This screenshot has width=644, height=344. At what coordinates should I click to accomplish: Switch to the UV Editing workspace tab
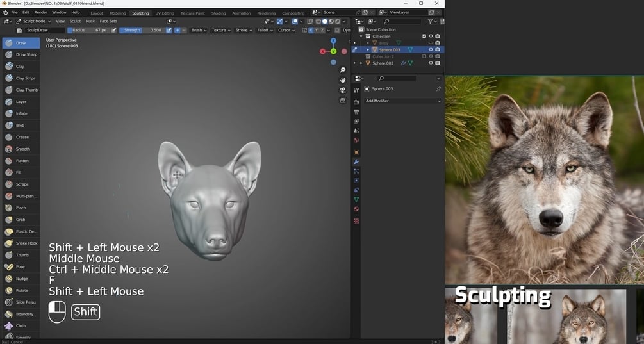click(165, 13)
